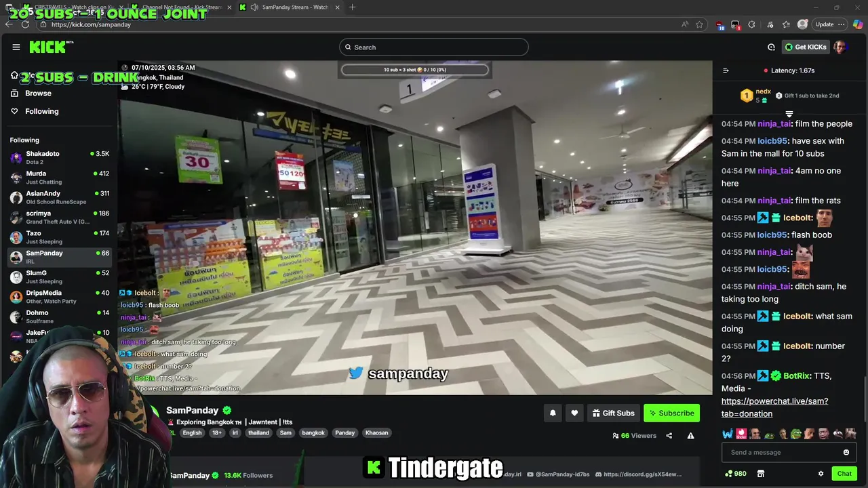Screen dimensions: 868x488
Task: Click the address bar URL
Action: click(91, 24)
